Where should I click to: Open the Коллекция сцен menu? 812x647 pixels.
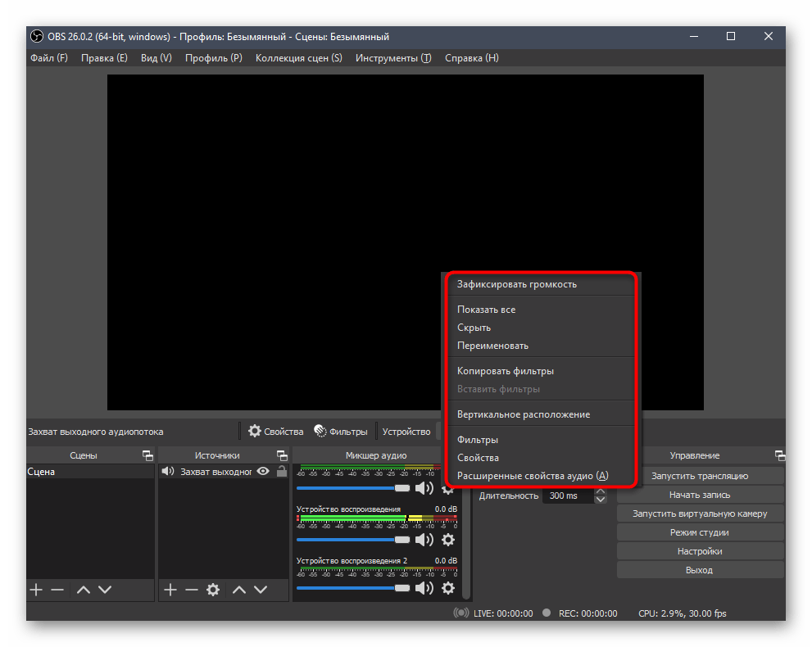(298, 58)
